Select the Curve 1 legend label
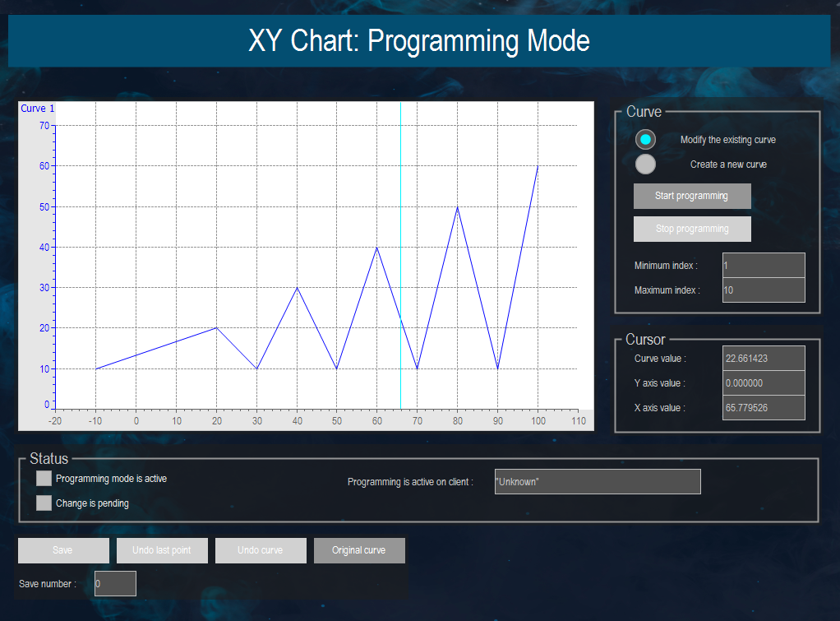This screenshot has width=840, height=621. tap(37, 108)
